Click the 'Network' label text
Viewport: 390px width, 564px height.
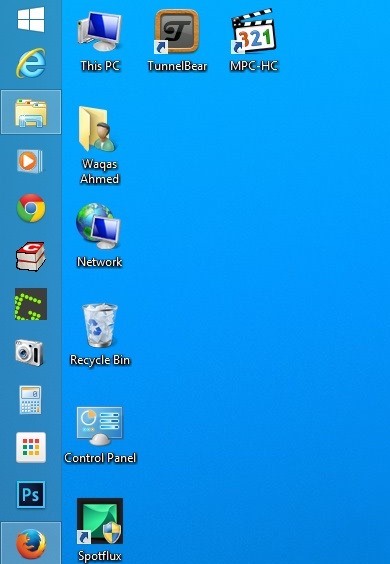100,262
